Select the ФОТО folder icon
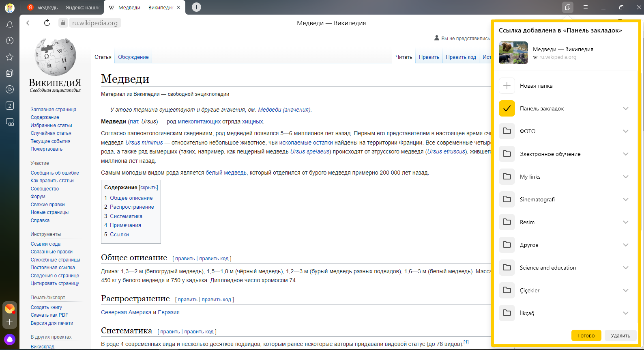Screen dimensions: 644x350 pyautogui.click(x=507, y=131)
